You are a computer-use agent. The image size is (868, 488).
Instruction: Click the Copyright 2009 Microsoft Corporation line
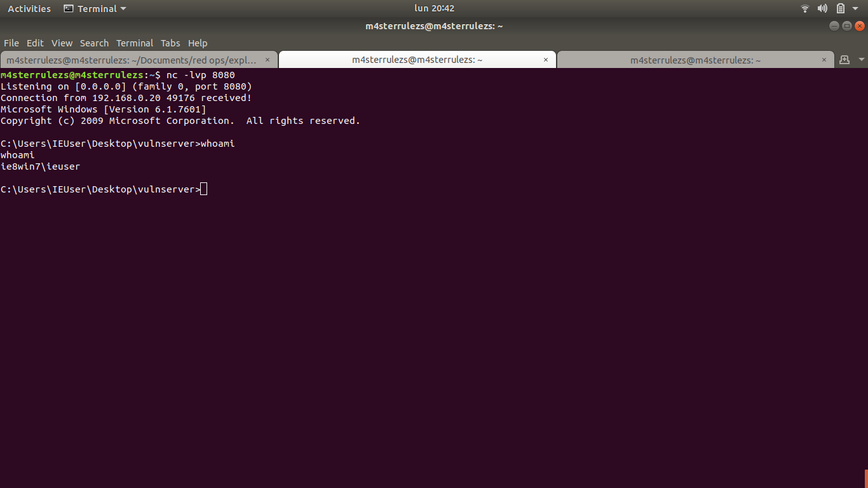tap(180, 121)
